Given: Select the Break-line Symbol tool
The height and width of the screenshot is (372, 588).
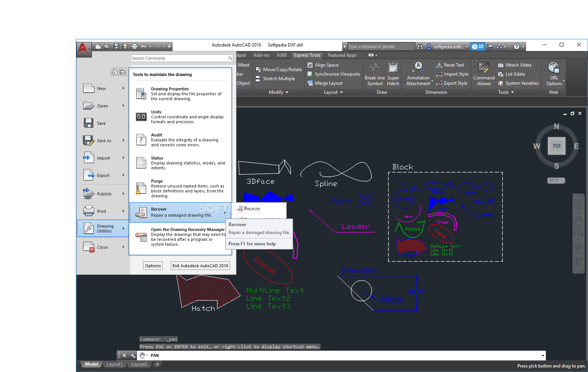Looking at the screenshot, I should [x=375, y=74].
